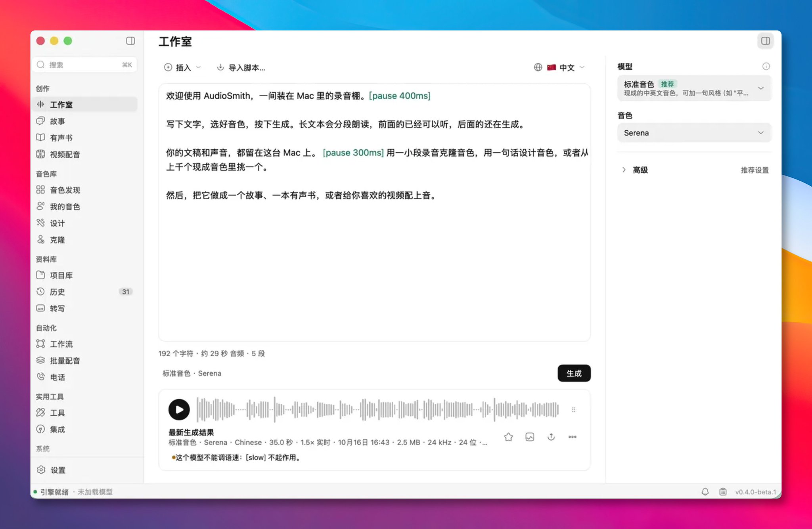The image size is (812, 529).
Task: Open 项目库 in sidebar
Action: 86,275
